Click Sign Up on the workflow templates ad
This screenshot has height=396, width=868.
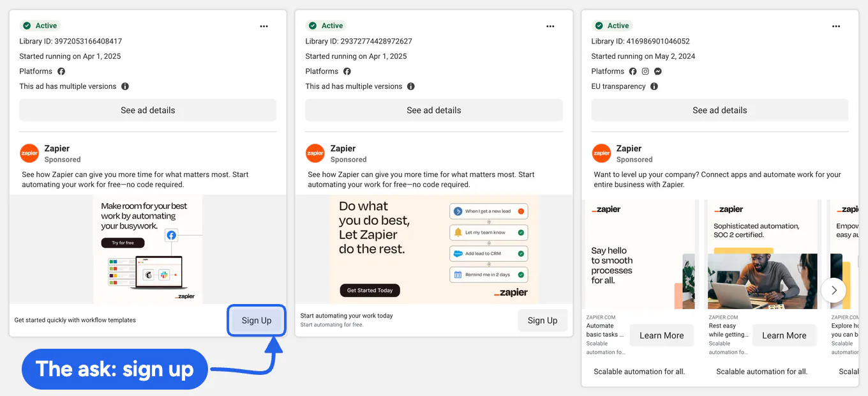[257, 321]
